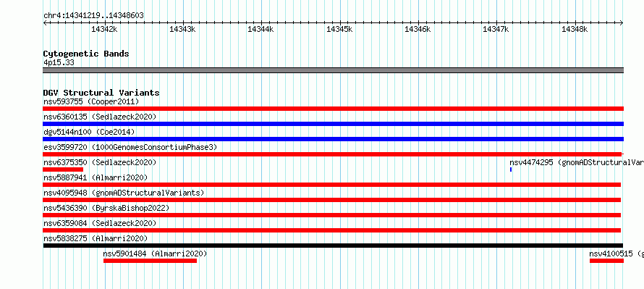
Task: Click the nsv5901484 (Almarri2020) label
Action: [x=156, y=254]
